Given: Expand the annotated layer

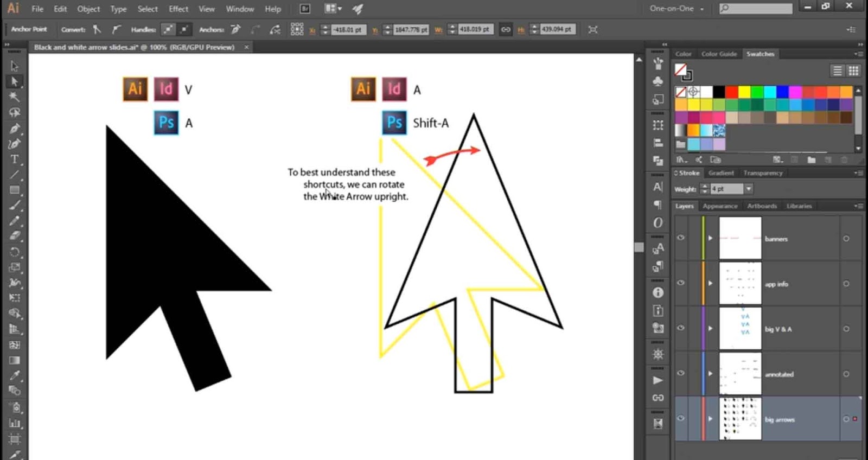Looking at the screenshot, I should coord(710,373).
